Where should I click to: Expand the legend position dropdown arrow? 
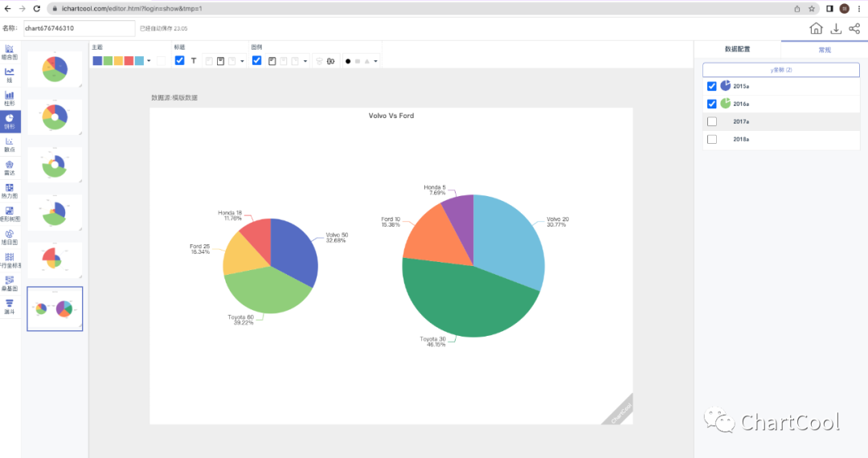[305, 61]
